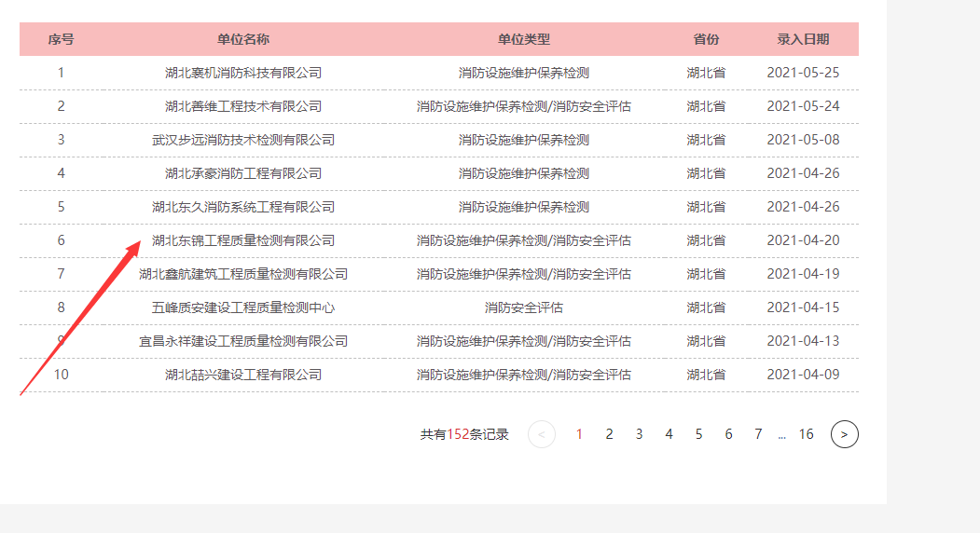Open 湖北善维工程技术有限公司 entry
This screenshot has width=980, height=533.
[243, 106]
